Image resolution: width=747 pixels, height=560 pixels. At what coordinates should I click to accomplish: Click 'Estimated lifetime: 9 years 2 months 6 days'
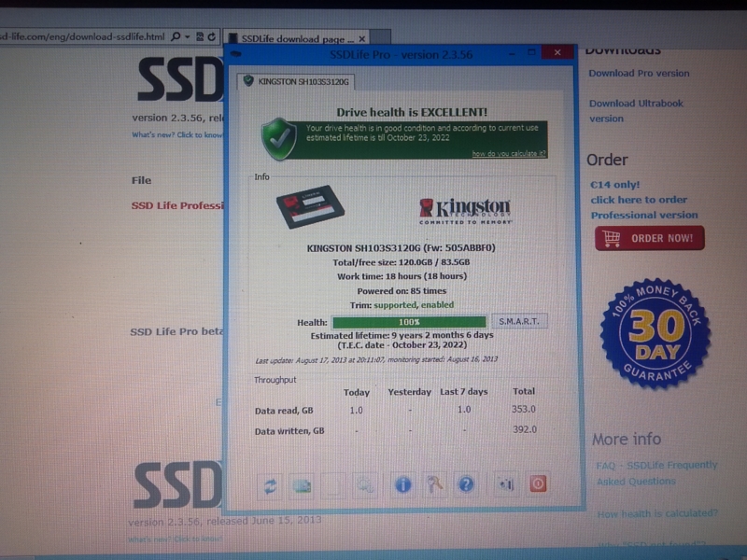tap(402, 335)
